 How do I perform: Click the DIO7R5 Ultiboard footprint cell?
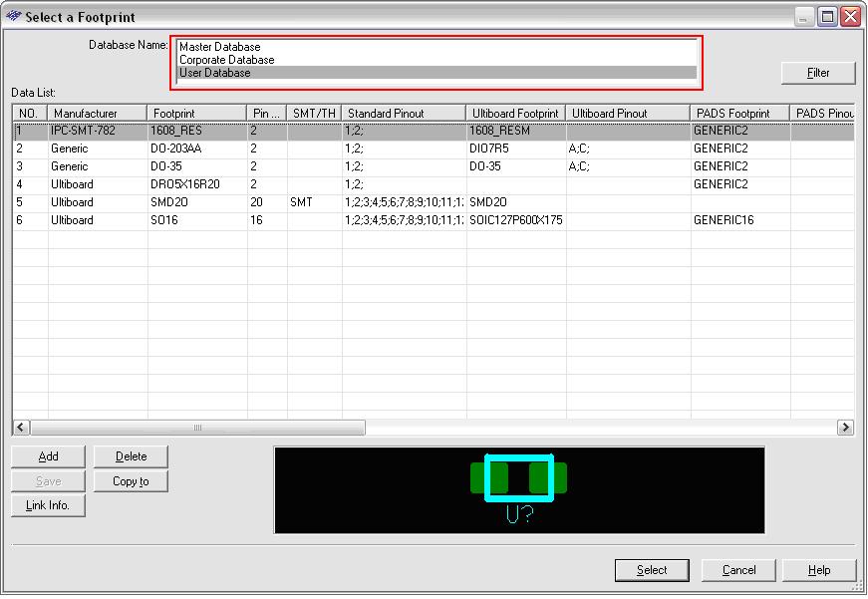pos(516,149)
